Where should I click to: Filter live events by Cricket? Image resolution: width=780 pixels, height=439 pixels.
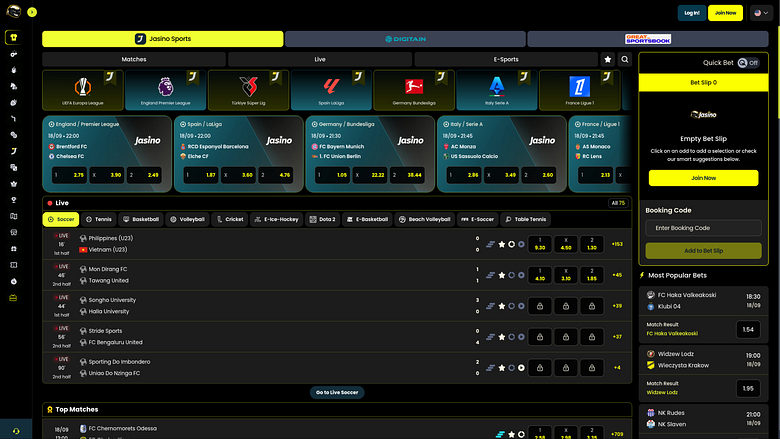(x=230, y=219)
